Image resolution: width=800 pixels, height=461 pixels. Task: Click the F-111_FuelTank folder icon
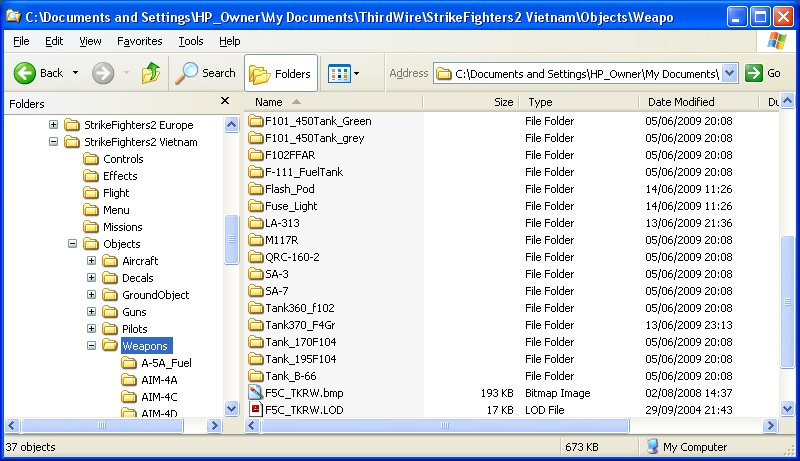click(x=256, y=172)
